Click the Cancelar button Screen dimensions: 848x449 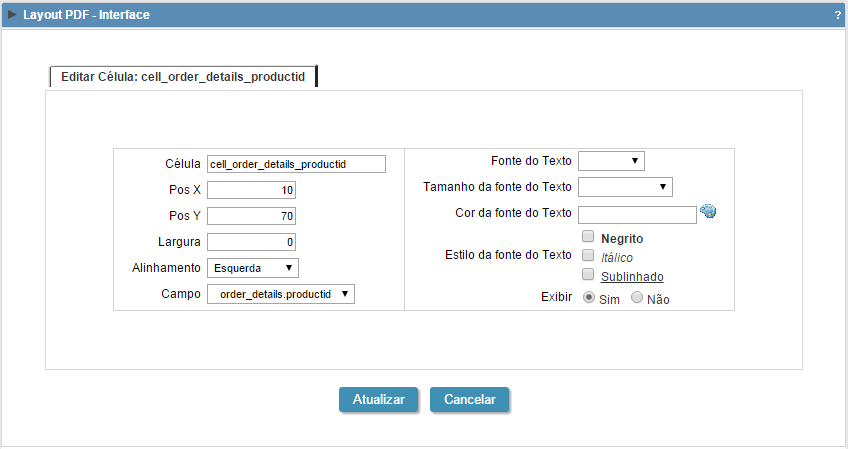click(470, 399)
